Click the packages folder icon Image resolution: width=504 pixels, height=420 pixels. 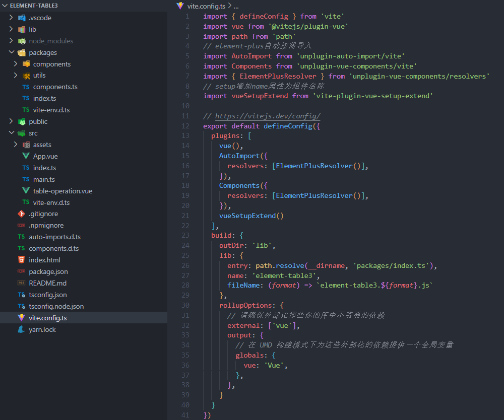[22, 52]
